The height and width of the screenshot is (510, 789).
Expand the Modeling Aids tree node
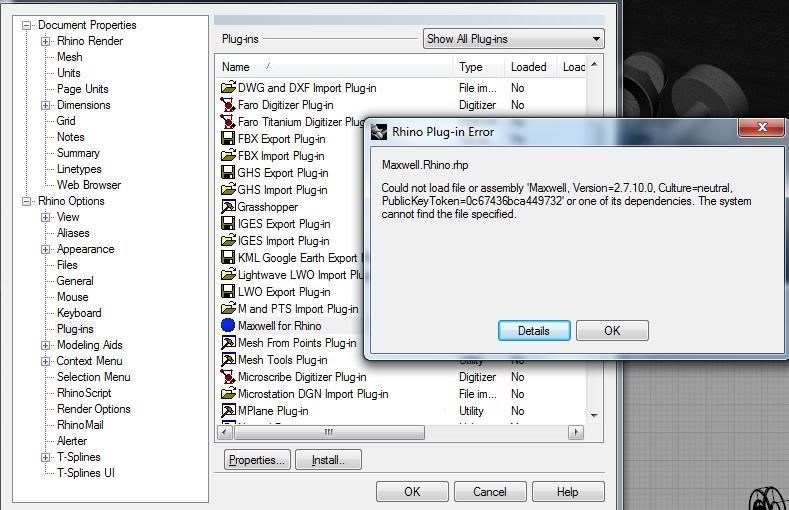[x=45, y=345]
